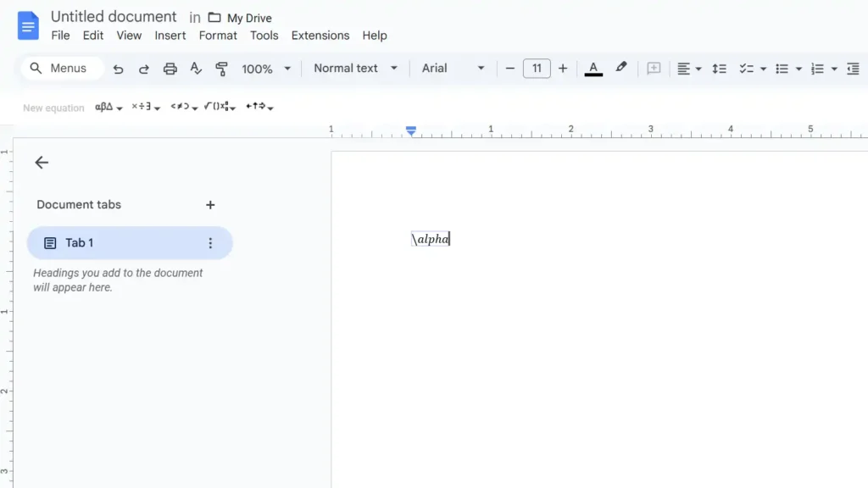This screenshot has height=488, width=868.
Task: Rename the Untitled document title
Action: pyautogui.click(x=114, y=17)
